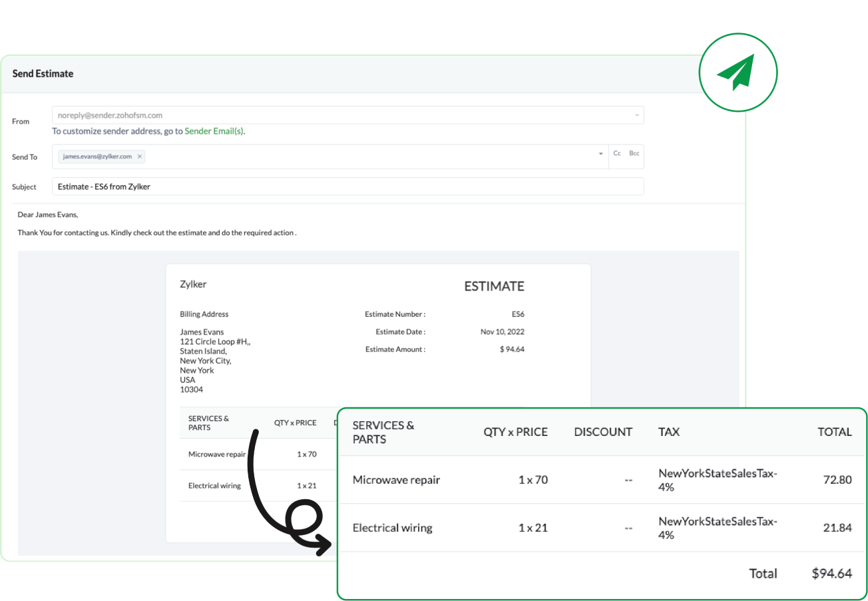The width and height of the screenshot is (868, 601).
Task: Select 72.80 total in the enlarged table
Action: (837, 480)
